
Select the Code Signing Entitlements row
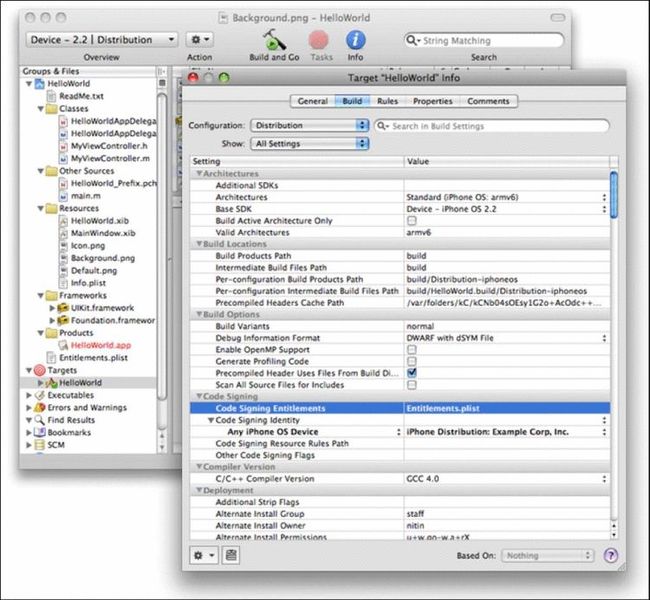(x=400, y=408)
